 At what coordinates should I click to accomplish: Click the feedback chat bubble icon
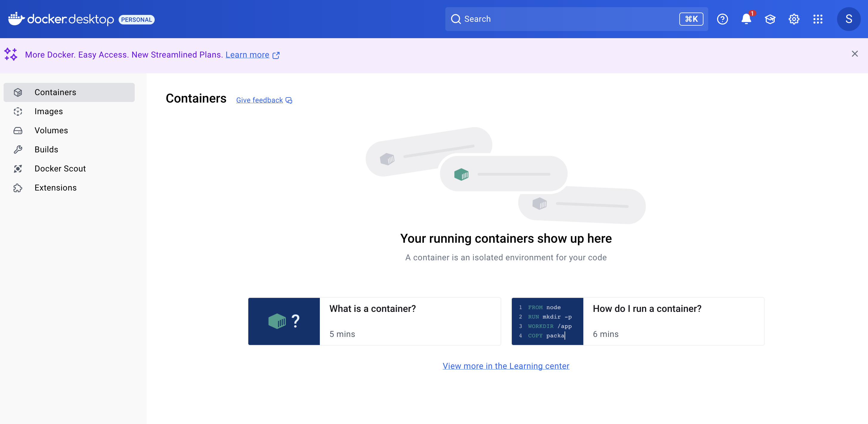289,100
